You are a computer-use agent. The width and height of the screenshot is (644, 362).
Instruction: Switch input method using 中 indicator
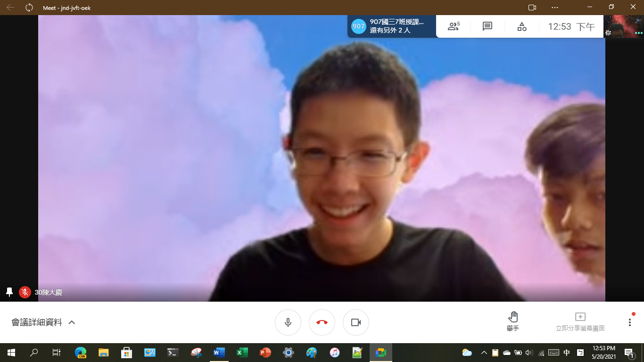tap(567, 353)
